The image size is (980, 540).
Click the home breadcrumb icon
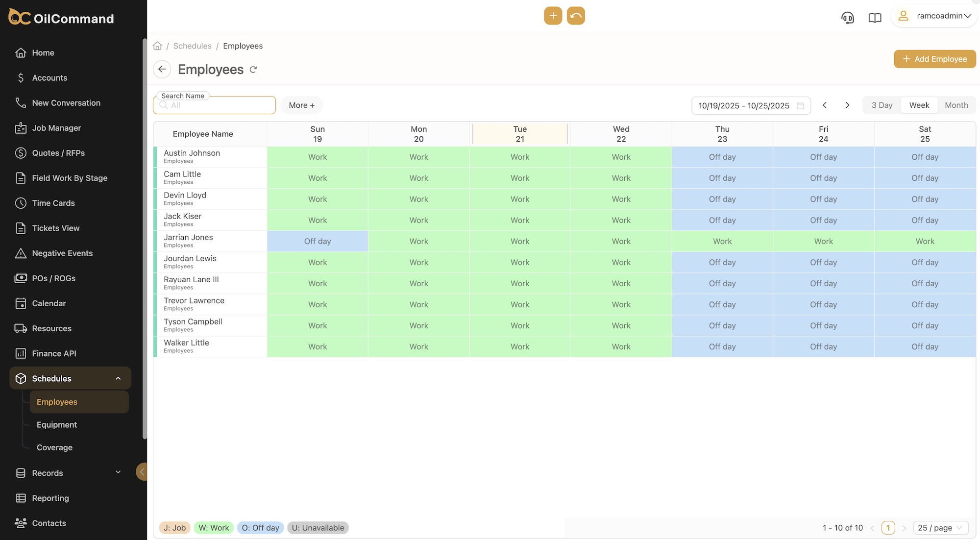(157, 46)
